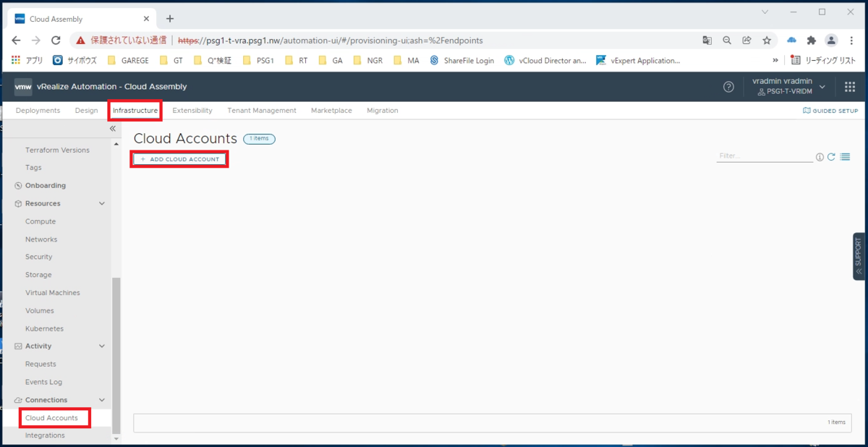This screenshot has width=868, height=447.
Task: Switch to the Deployments tab
Action: click(38, 111)
